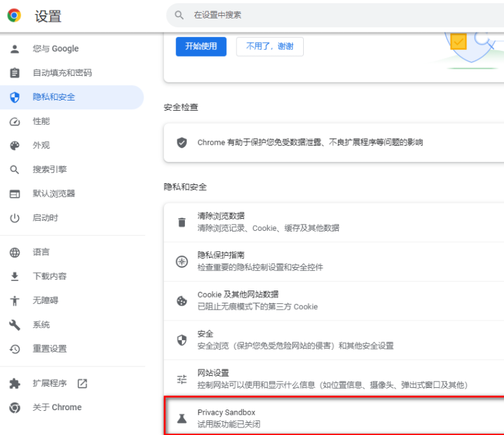Open 清除浏览数据 row
This screenshot has width=504, height=435.
[334, 223]
